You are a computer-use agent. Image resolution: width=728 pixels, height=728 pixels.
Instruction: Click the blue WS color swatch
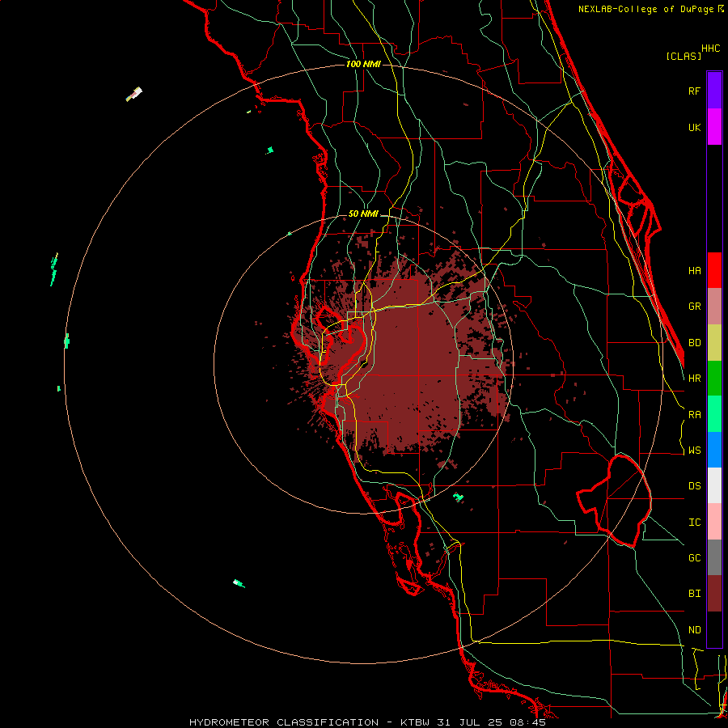click(714, 450)
